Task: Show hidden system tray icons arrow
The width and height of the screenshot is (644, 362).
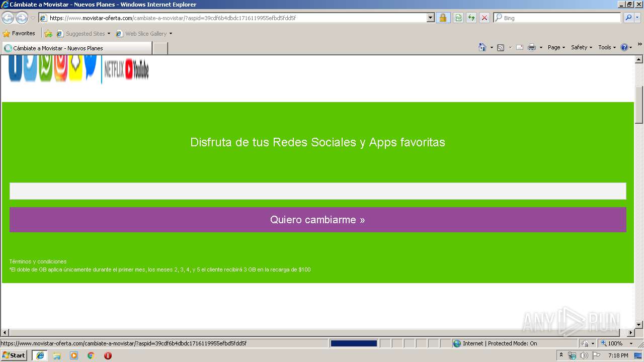Action: 561,355
